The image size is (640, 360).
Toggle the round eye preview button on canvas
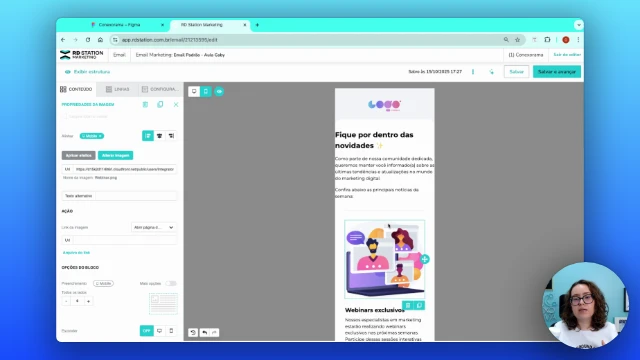(x=219, y=91)
